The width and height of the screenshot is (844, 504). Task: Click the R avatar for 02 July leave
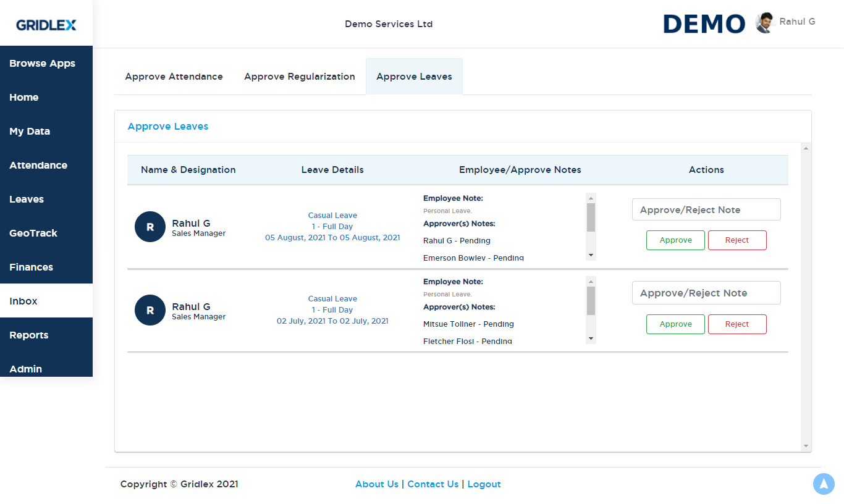click(x=150, y=310)
